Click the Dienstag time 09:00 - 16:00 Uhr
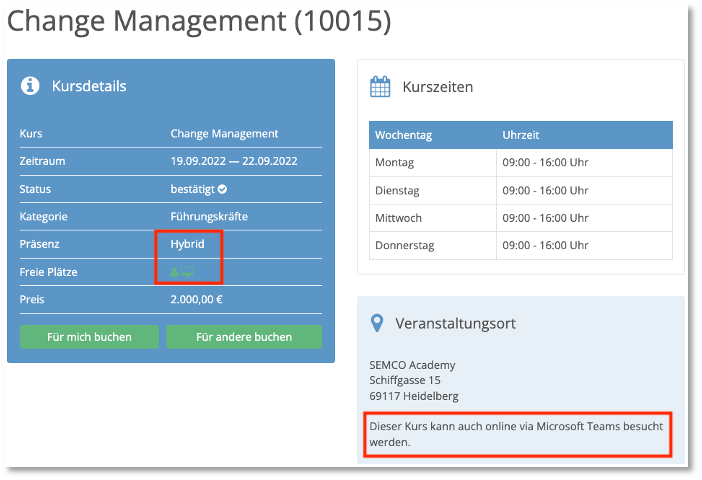The width and height of the screenshot is (702, 480). [x=545, y=191]
